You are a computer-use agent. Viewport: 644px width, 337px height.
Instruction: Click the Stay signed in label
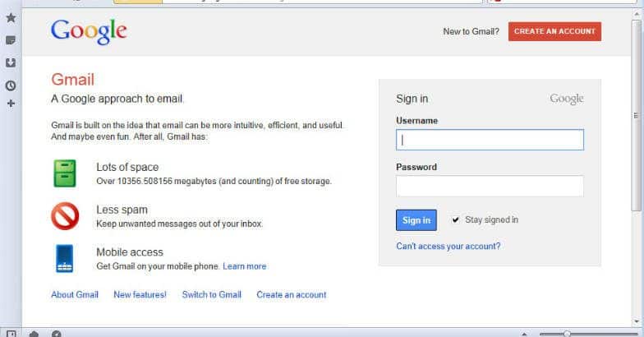491,220
